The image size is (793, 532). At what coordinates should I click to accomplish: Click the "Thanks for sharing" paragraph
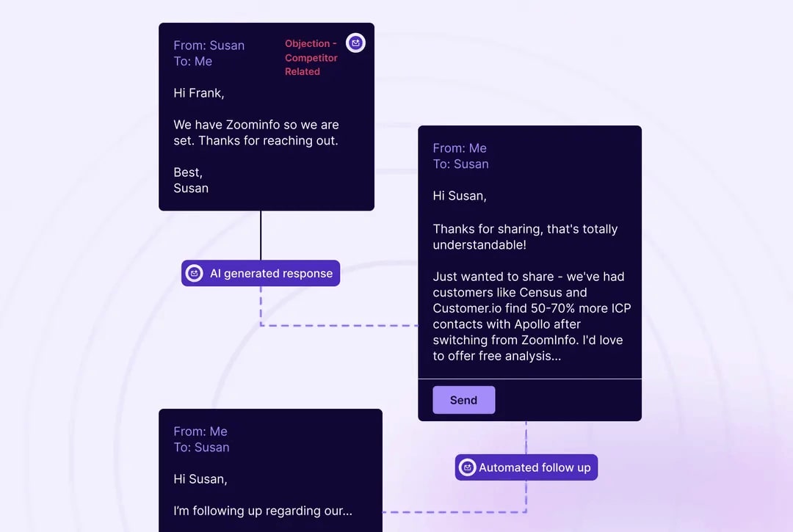pyautogui.click(x=524, y=237)
